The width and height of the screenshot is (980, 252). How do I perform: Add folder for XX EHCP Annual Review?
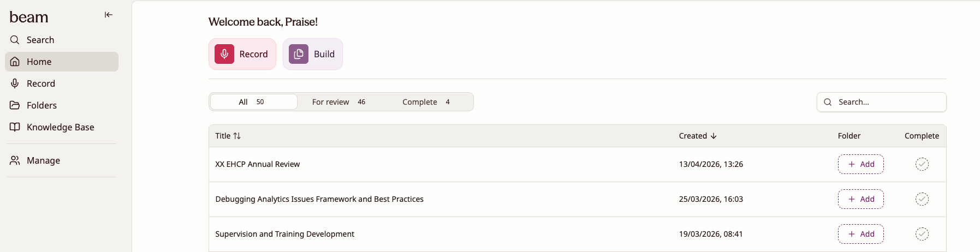coord(860,164)
